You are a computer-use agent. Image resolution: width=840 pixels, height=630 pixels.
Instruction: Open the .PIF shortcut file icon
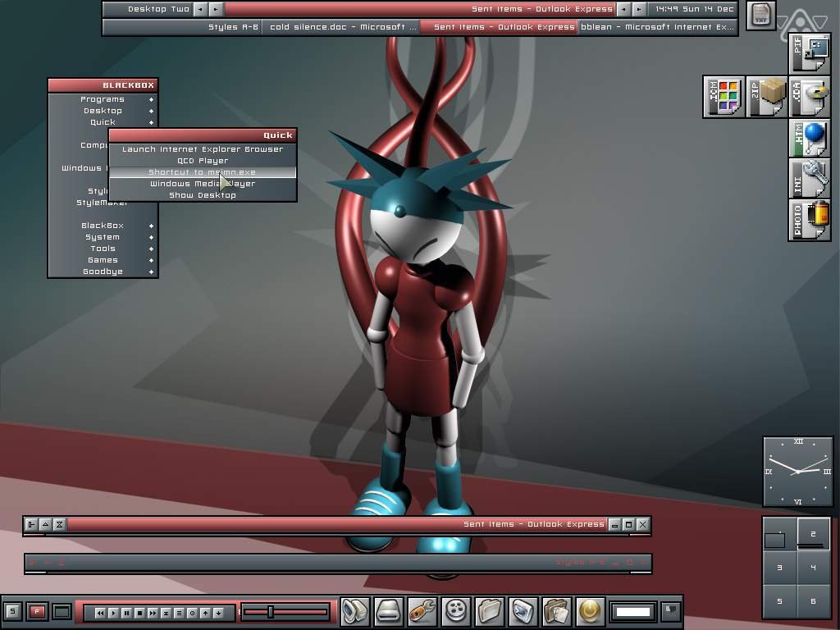click(810, 53)
